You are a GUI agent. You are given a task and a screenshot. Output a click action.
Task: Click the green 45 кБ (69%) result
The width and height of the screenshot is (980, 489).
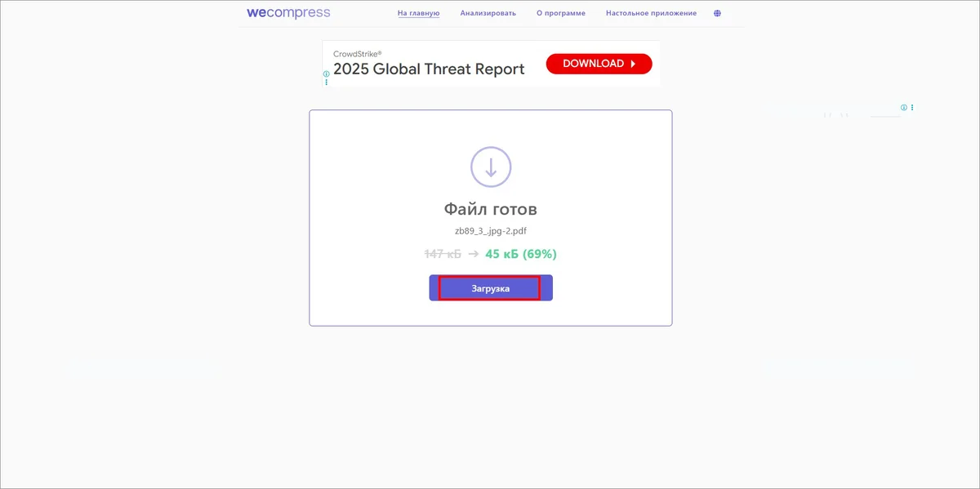(x=521, y=254)
